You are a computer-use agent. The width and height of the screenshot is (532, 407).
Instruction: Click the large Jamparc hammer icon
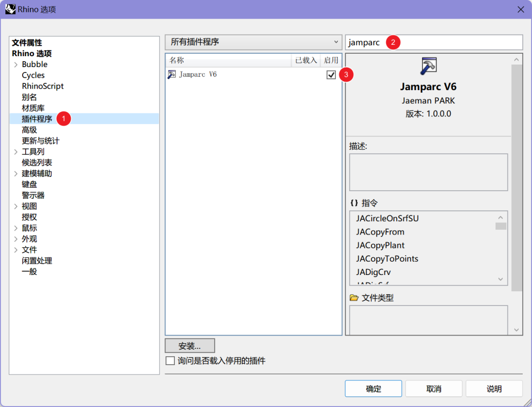428,66
